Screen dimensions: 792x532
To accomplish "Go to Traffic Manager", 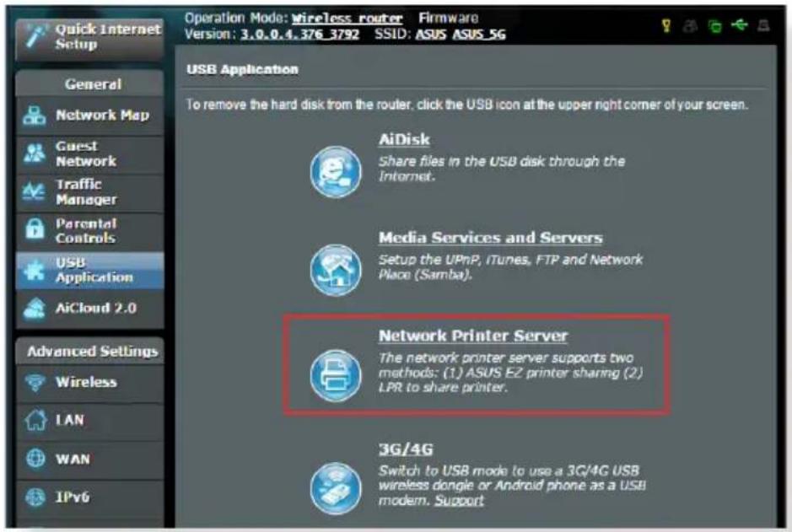I will (x=90, y=192).
